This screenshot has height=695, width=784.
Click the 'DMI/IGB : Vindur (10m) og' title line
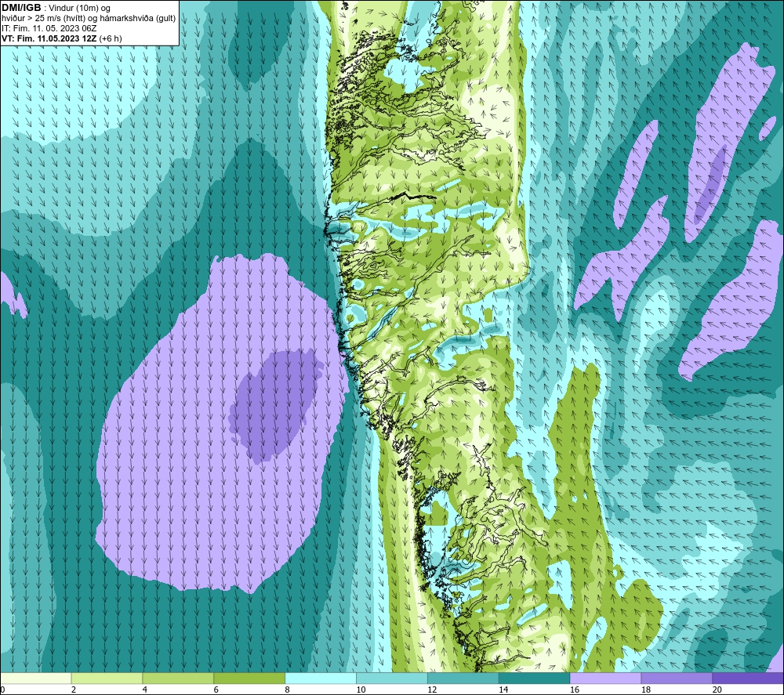point(56,8)
